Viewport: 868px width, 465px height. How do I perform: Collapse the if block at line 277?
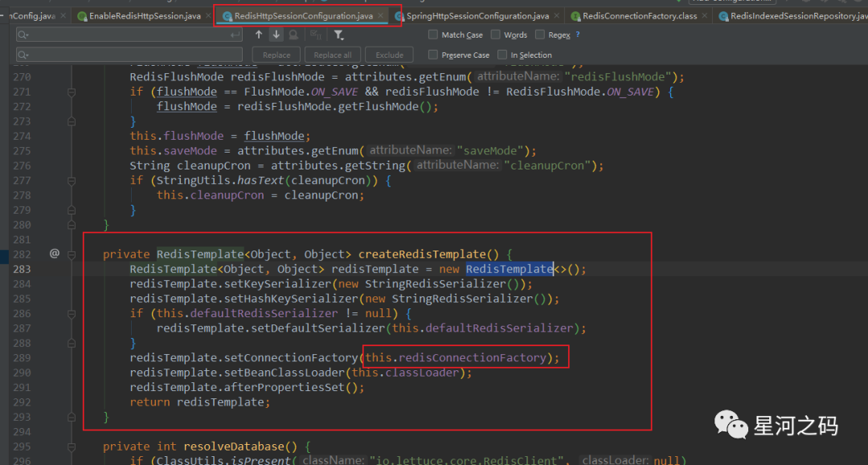(72, 181)
